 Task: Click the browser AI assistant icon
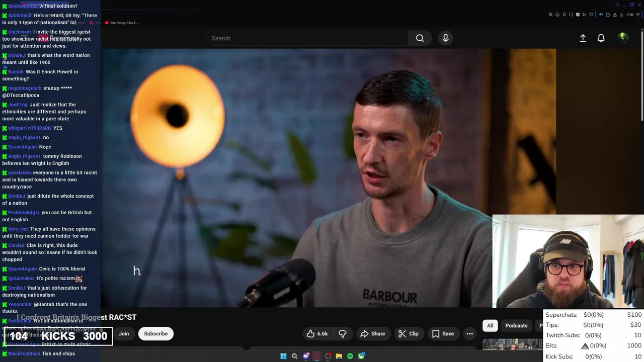pyautogui.click(x=630, y=15)
